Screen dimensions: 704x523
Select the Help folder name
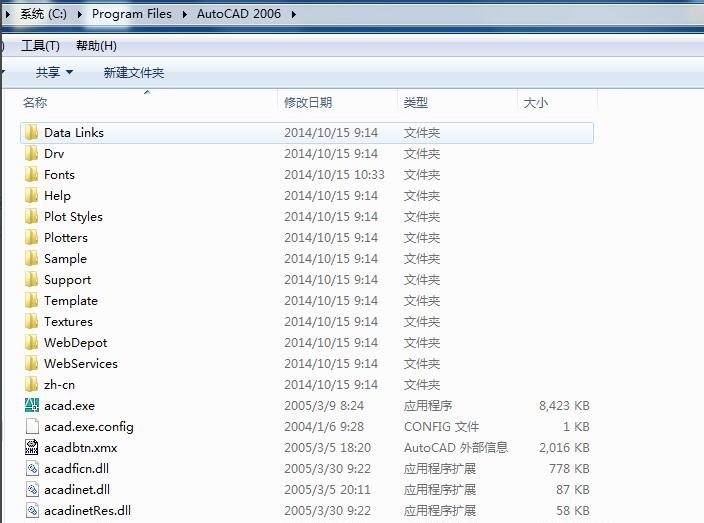coord(57,196)
